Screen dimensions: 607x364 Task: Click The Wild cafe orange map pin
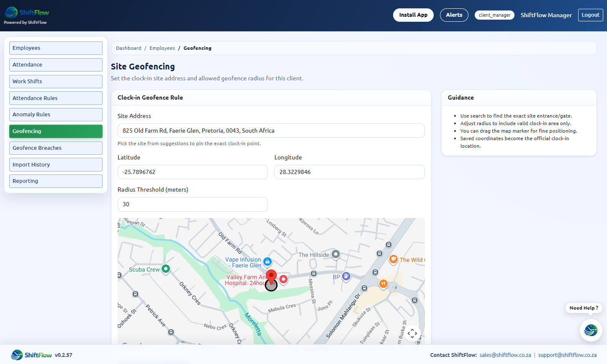pos(394,259)
